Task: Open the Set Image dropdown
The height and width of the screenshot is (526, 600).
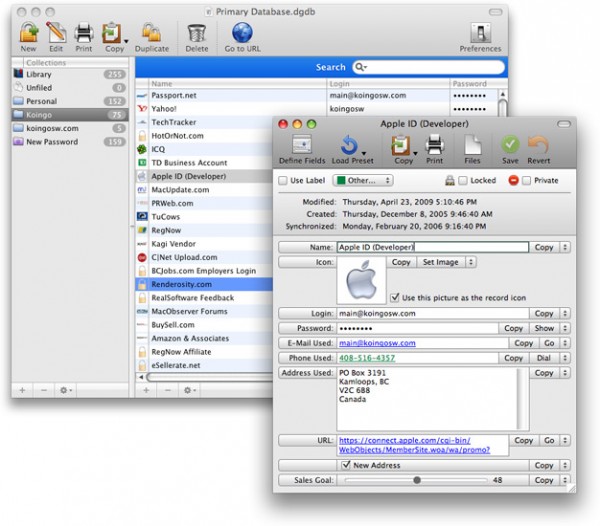Action: [443, 262]
